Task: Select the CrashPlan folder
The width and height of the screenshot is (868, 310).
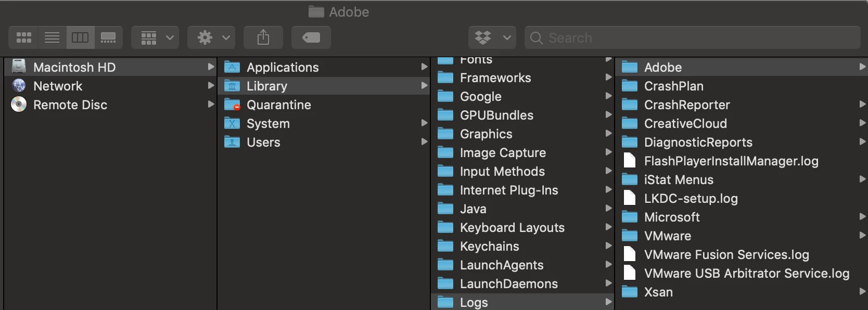Action: 742,86
